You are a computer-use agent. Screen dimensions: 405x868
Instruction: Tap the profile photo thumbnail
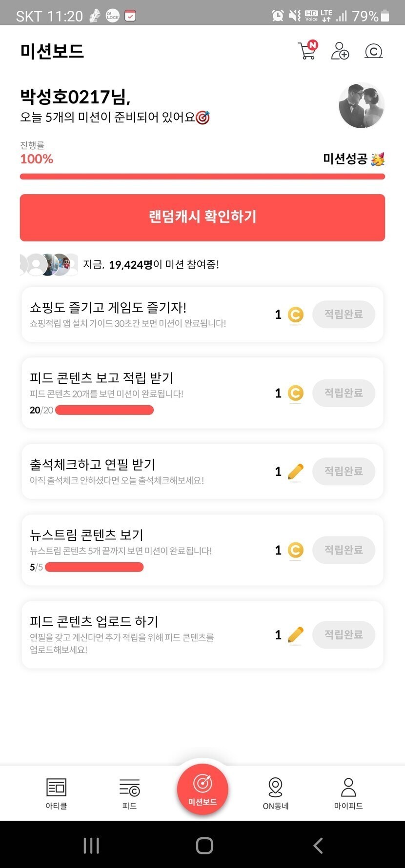[362, 106]
